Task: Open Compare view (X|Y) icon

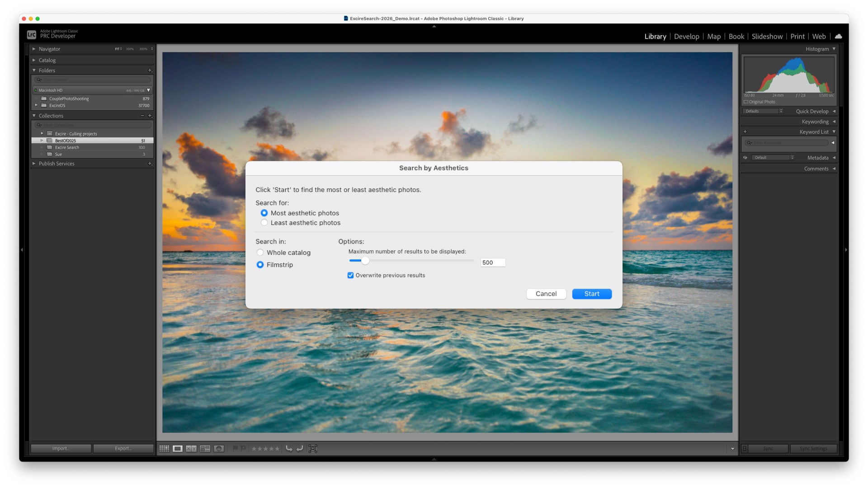Action: pyautogui.click(x=191, y=449)
